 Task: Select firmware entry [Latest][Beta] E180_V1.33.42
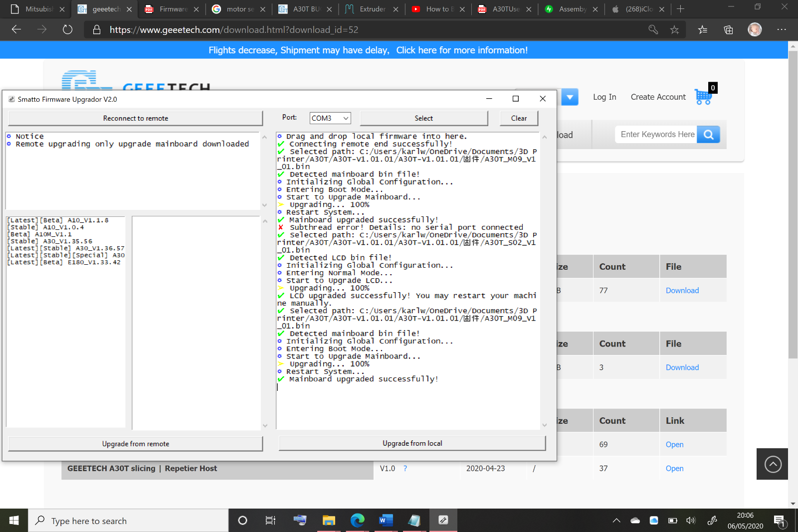64,262
